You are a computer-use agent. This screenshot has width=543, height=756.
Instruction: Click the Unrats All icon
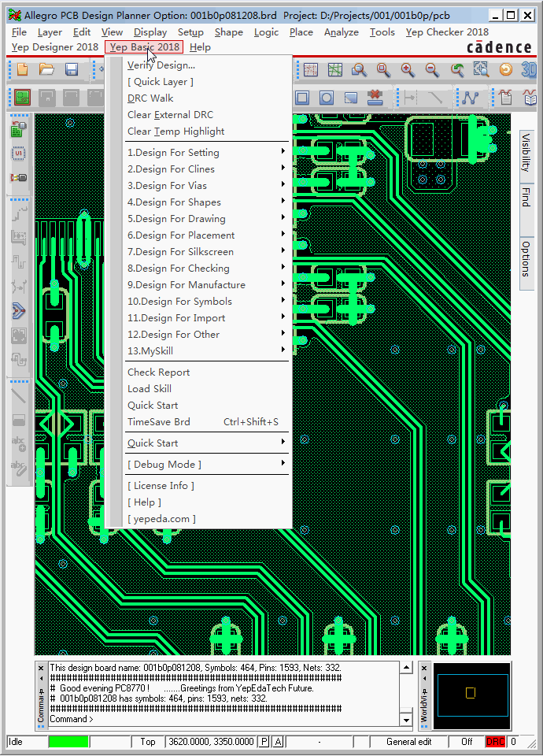click(x=311, y=69)
